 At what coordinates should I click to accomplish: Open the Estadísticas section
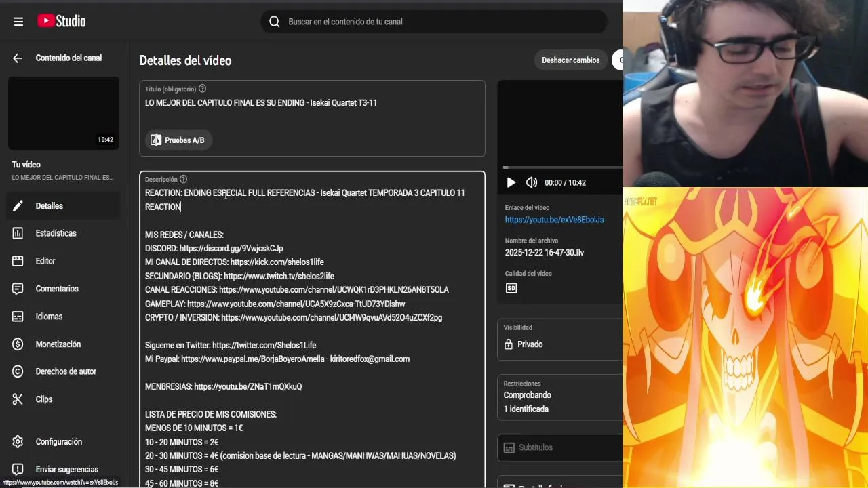tap(64, 233)
